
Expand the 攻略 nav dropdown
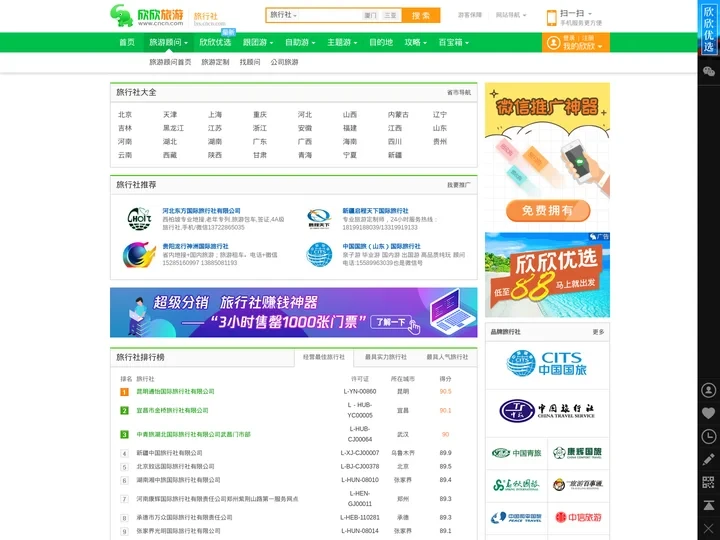click(x=416, y=43)
